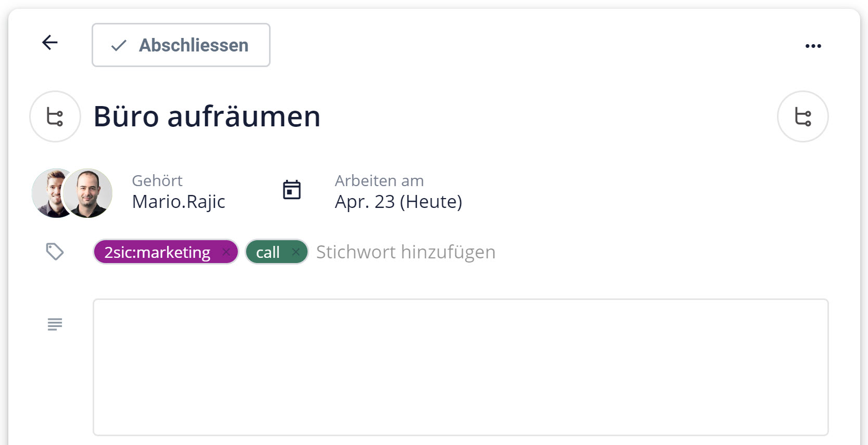The image size is (868, 445).
Task: Click the task title Büro aufräumen
Action: click(207, 116)
